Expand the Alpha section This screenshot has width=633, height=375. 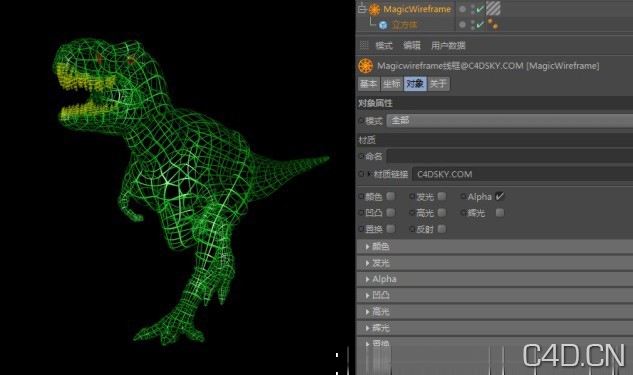(x=495, y=279)
